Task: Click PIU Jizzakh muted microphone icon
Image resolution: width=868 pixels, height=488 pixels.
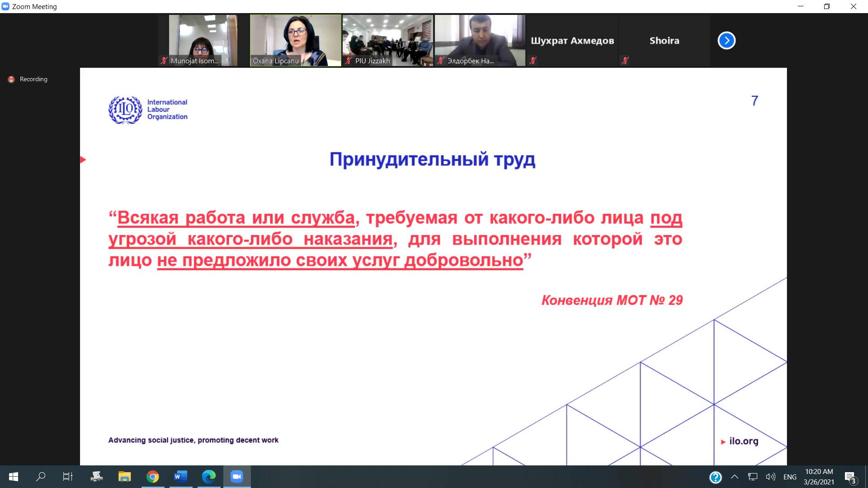Action: (x=348, y=61)
